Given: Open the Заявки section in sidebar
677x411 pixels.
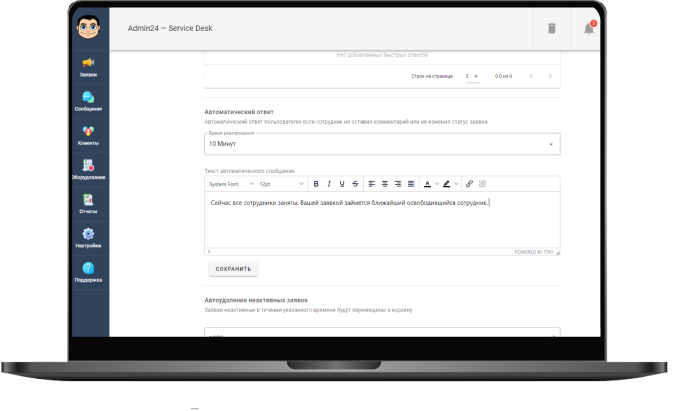Looking at the screenshot, I should pyautogui.click(x=88, y=67).
